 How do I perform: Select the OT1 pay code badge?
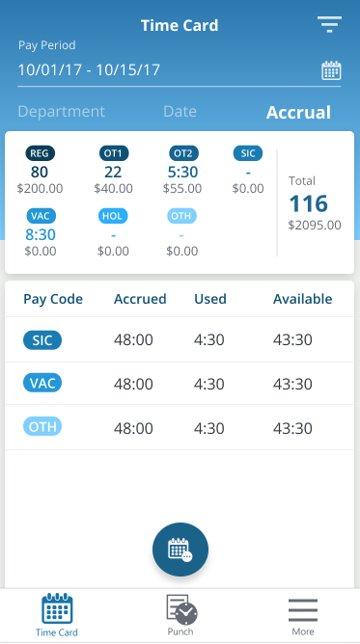tap(114, 153)
